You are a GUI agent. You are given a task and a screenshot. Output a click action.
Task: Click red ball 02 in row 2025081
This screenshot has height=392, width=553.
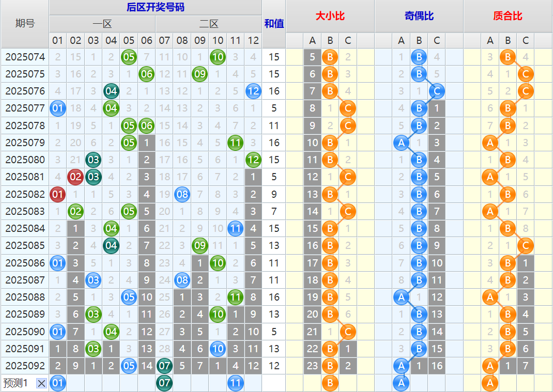(75, 177)
